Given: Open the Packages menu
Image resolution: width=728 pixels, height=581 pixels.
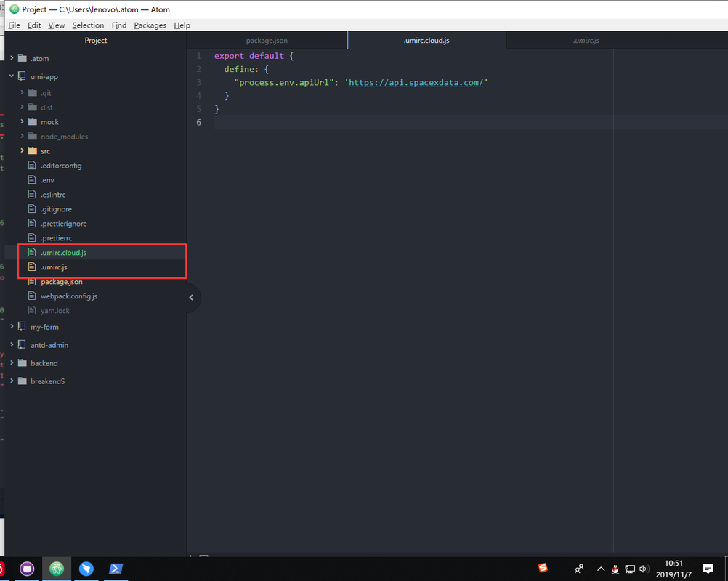Looking at the screenshot, I should click(x=150, y=25).
